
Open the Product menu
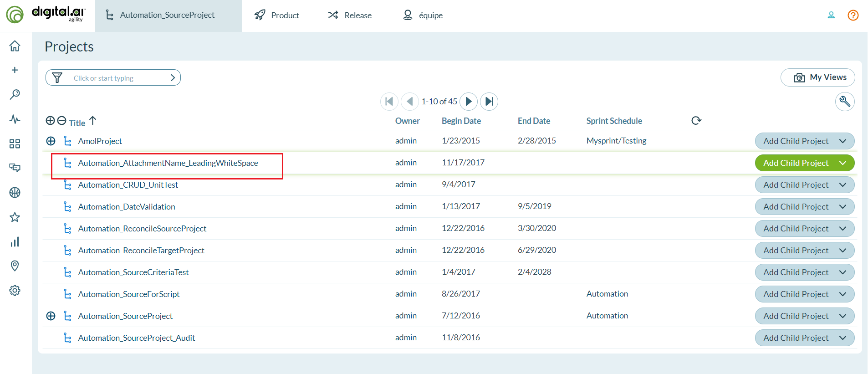[276, 15]
